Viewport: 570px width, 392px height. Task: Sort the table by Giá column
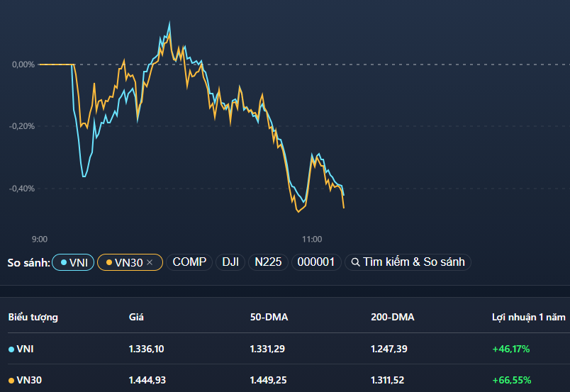136,317
